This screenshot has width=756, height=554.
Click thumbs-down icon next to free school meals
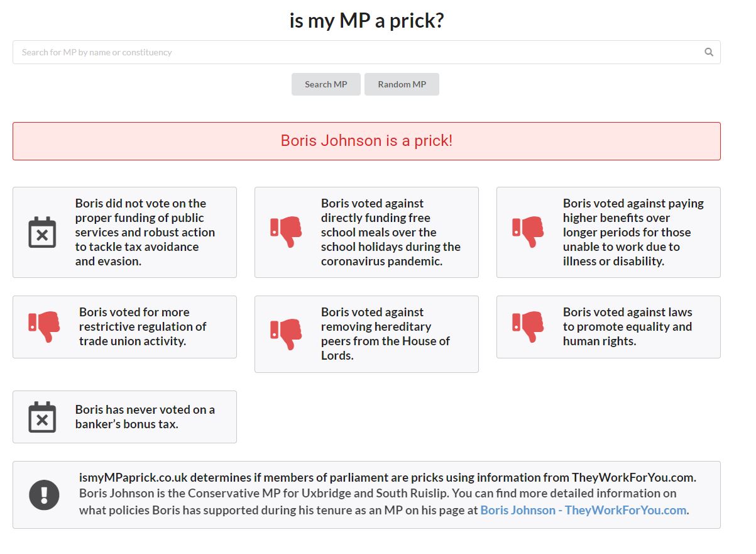click(286, 232)
